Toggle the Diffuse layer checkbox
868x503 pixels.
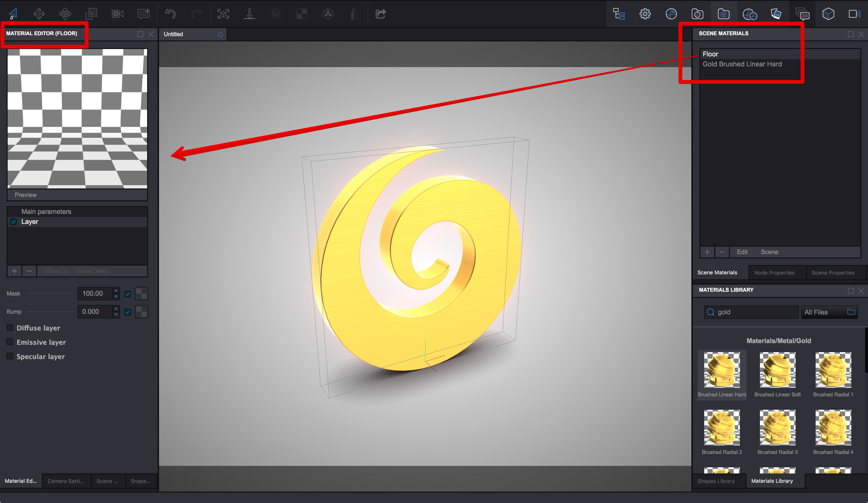coord(10,327)
